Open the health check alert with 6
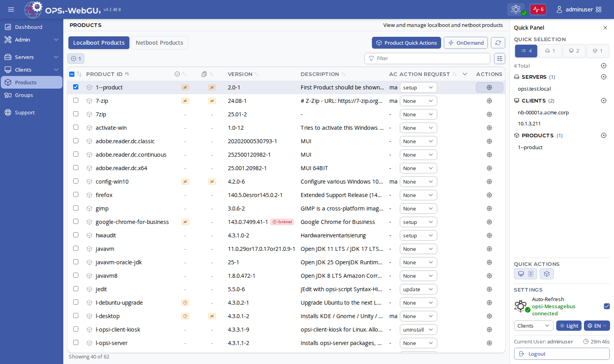The width and height of the screenshot is (614, 364). point(538,9)
